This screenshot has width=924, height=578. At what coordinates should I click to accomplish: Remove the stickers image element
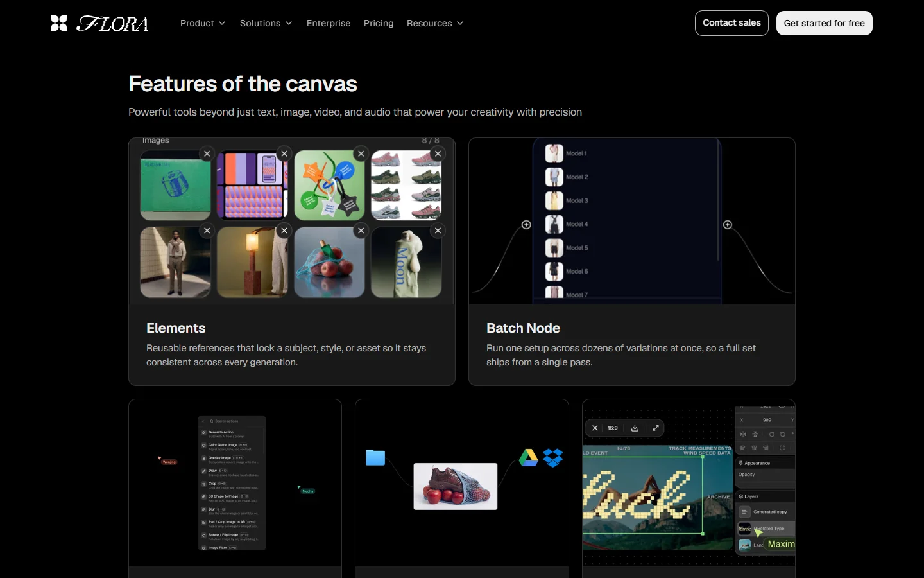pyautogui.click(x=361, y=153)
